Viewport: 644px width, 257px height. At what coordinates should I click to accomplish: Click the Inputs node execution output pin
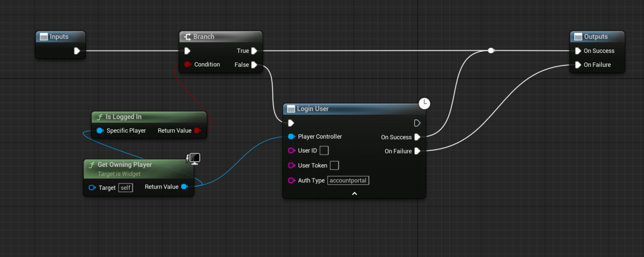(x=77, y=51)
